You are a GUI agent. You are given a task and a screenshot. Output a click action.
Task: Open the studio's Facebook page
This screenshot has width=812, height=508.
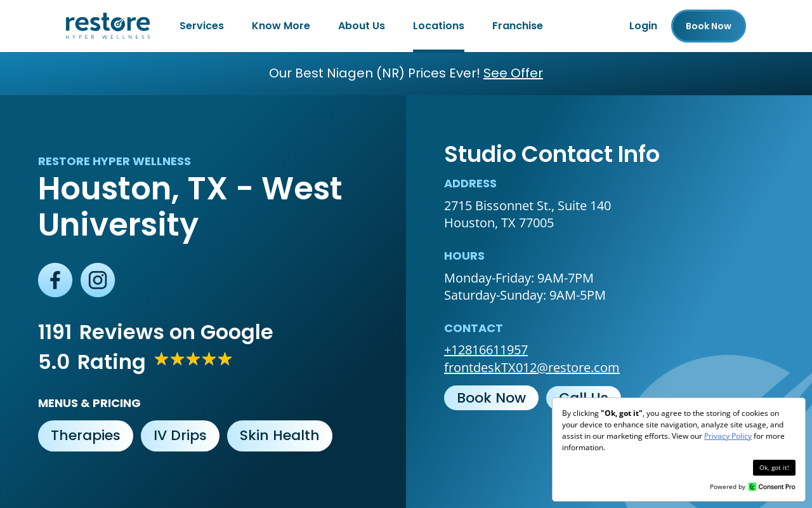click(x=55, y=280)
